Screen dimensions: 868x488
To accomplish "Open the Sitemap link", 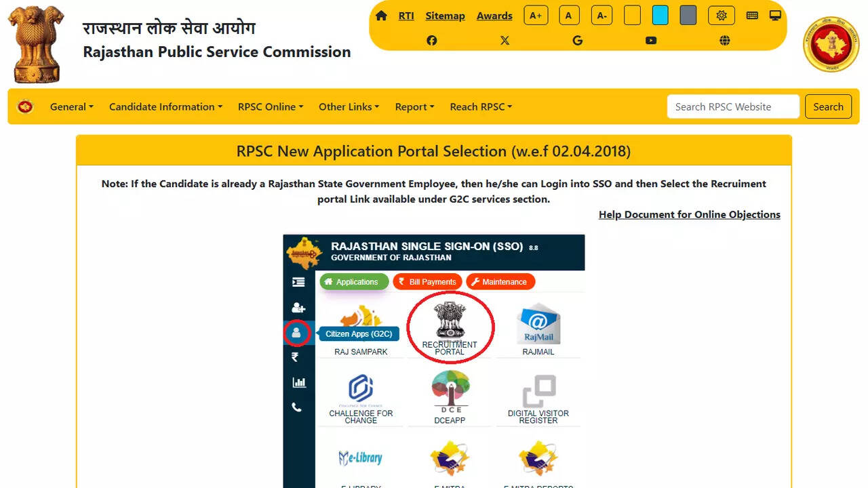I will click(x=446, y=16).
